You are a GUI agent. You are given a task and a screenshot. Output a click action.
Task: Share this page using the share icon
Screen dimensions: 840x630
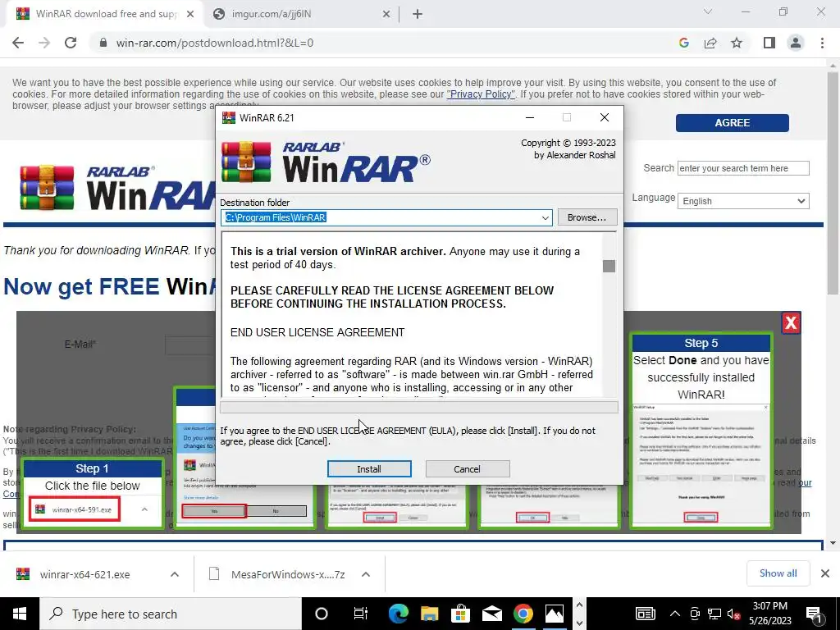point(710,43)
